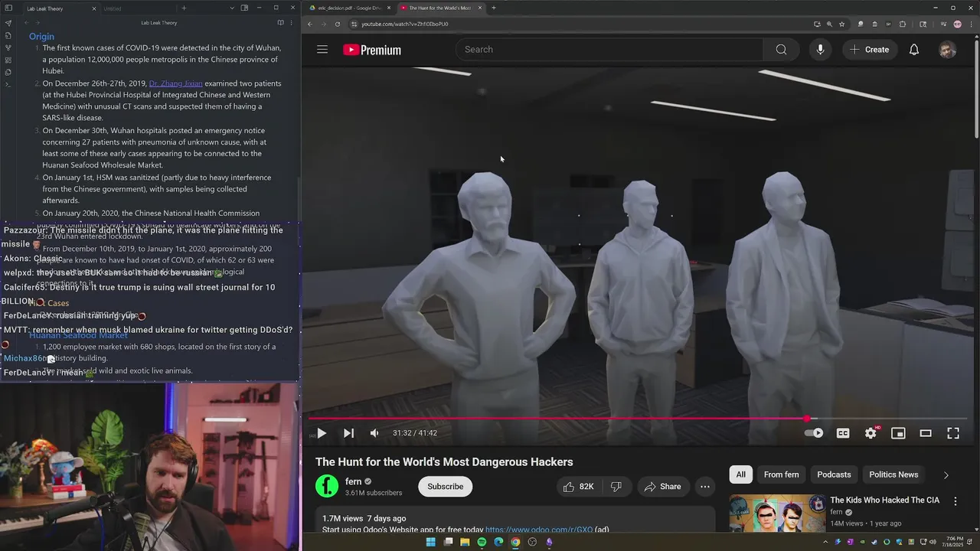Open options for Kids Who Hacked CIA

coord(955,501)
